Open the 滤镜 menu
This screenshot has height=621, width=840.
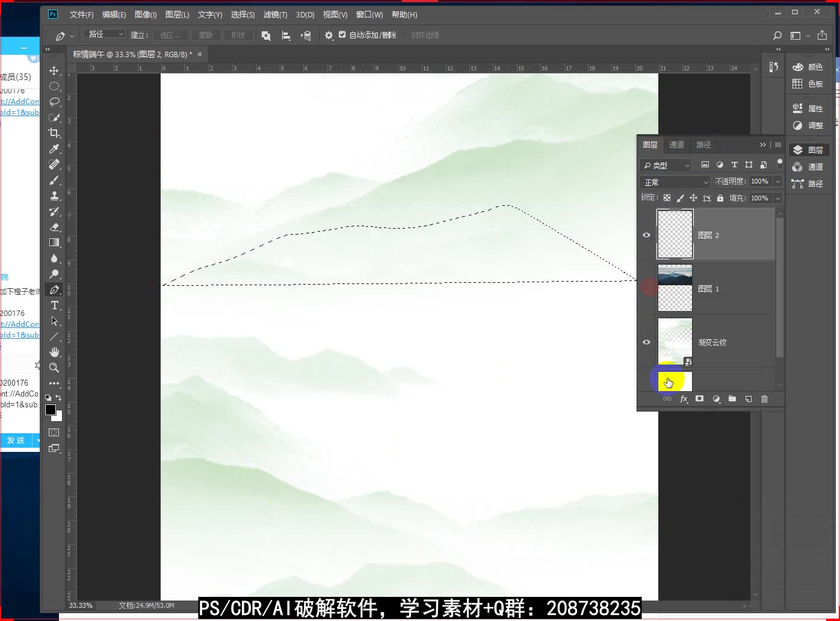coord(275,14)
